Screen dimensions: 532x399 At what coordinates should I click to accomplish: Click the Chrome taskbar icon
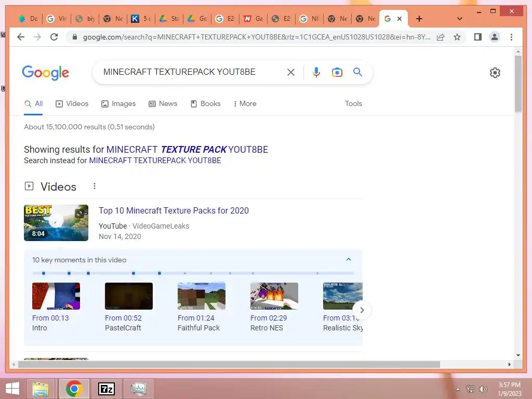[74, 389]
